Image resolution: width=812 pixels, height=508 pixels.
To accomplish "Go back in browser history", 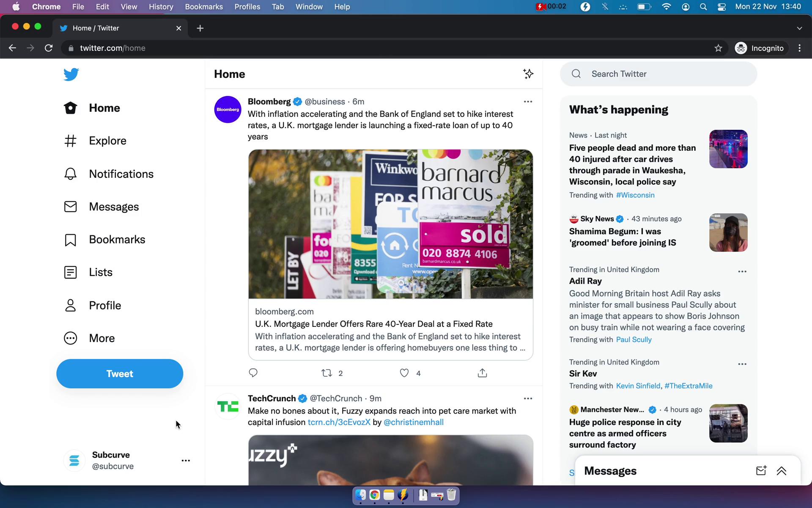I will 12,48.
